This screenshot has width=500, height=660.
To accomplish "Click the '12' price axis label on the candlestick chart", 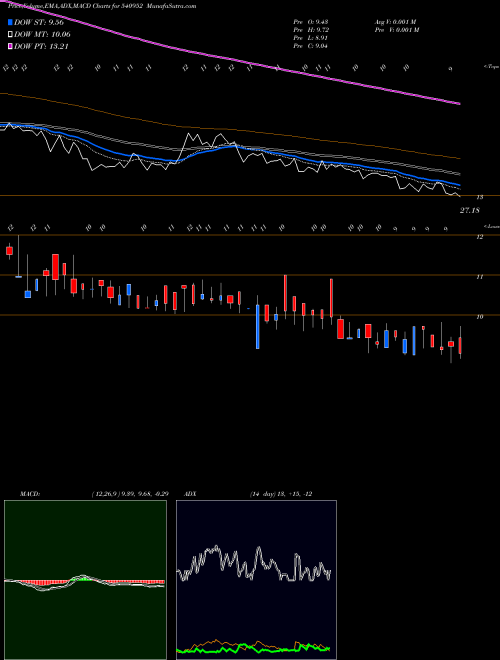I will coord(479,237).
